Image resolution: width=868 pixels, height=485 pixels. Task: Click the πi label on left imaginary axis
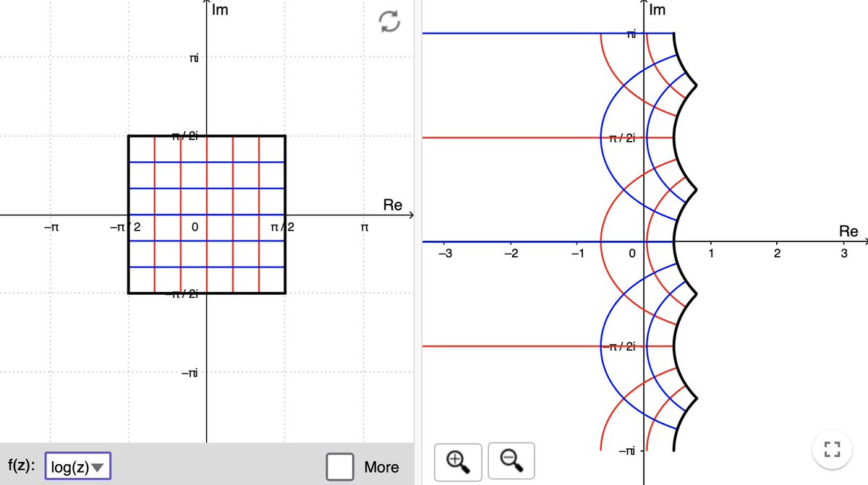pyautogui.click(x=194, y=58)
